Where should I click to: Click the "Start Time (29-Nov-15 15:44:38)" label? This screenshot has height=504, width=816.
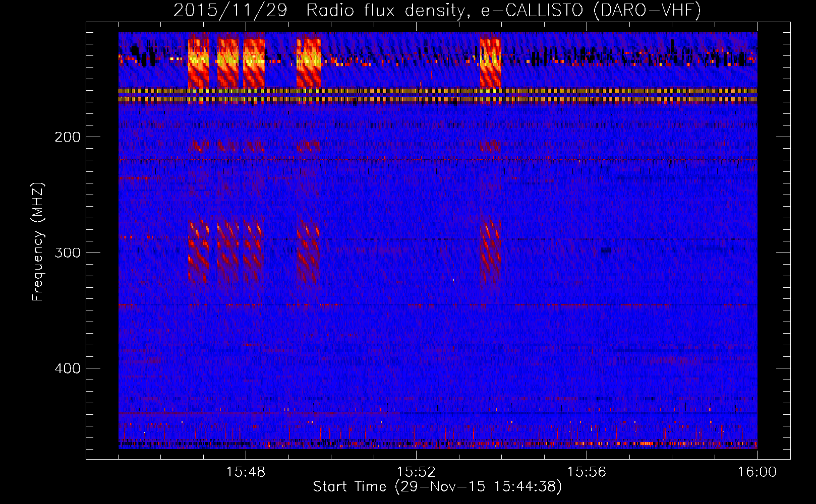(437, 487)
